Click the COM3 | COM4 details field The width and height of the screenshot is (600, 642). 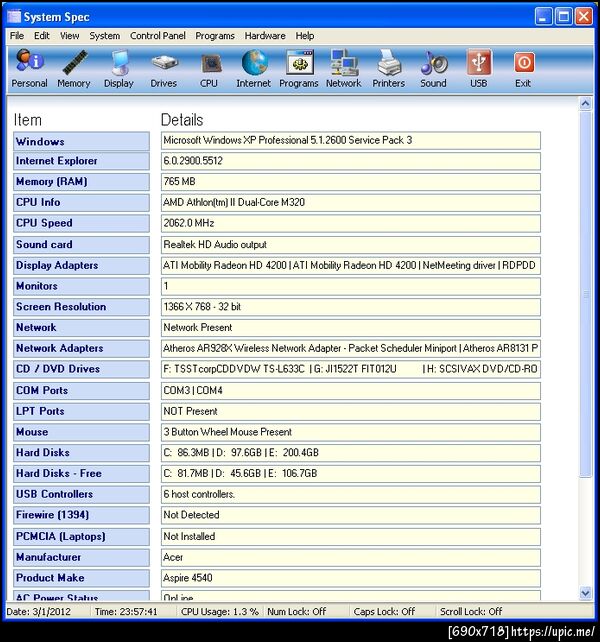[x=351, y=391]
